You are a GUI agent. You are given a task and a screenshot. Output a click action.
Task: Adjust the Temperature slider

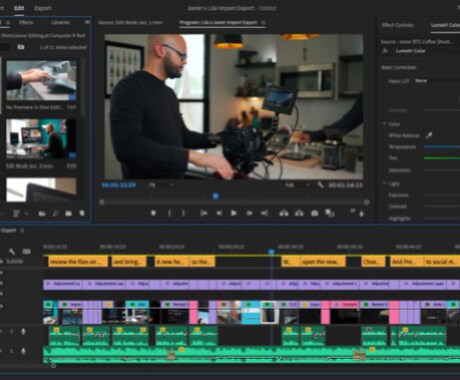click(x=442, y=147)
